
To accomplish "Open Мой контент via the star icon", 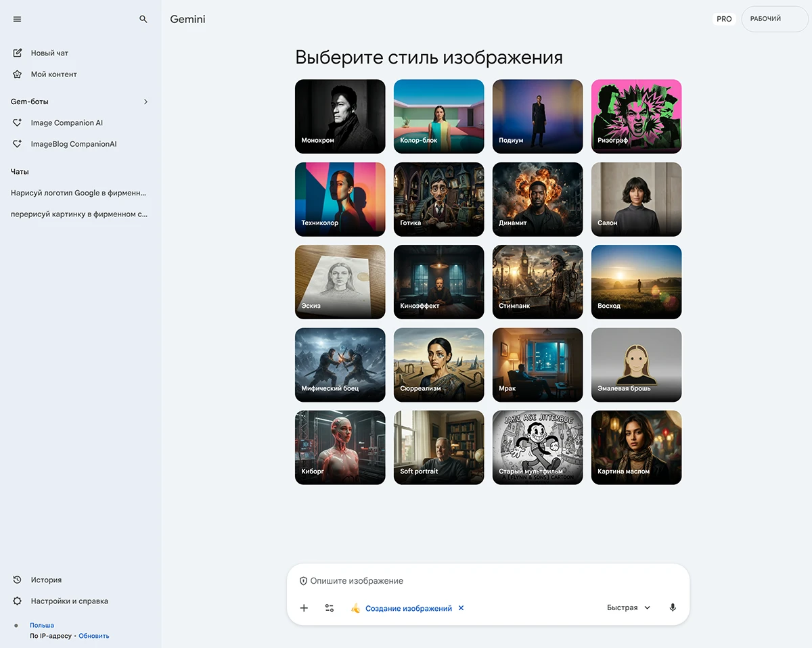I will [17, 74].
